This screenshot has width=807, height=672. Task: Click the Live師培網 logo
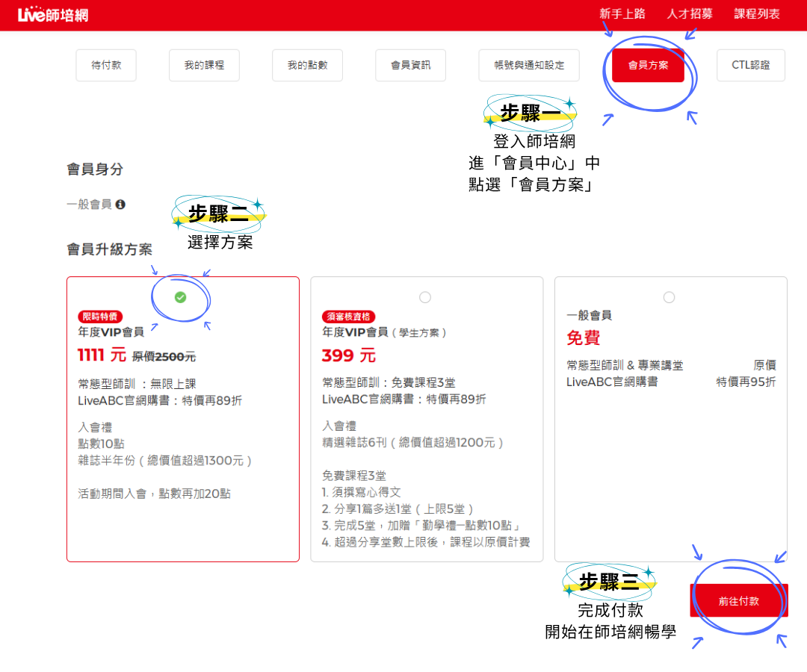tap(52, 14)
